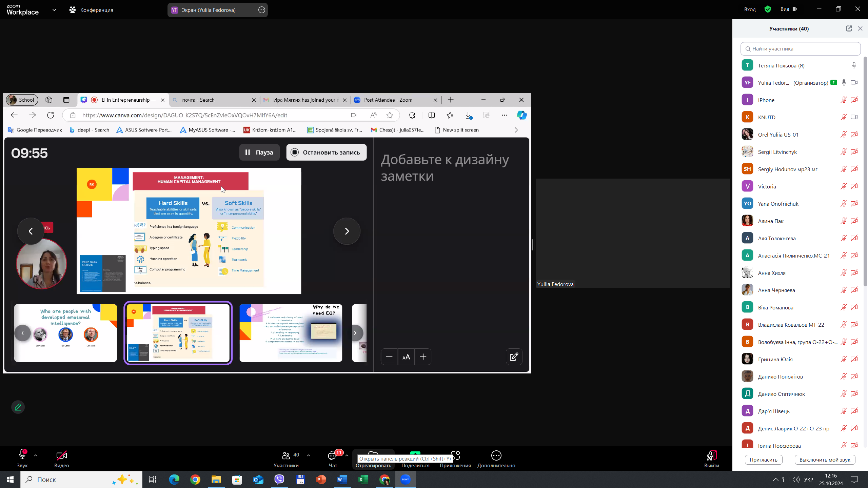Click the Найти участника search field
The height and width of the screenshot is (488, 868).
coord(800,49)
